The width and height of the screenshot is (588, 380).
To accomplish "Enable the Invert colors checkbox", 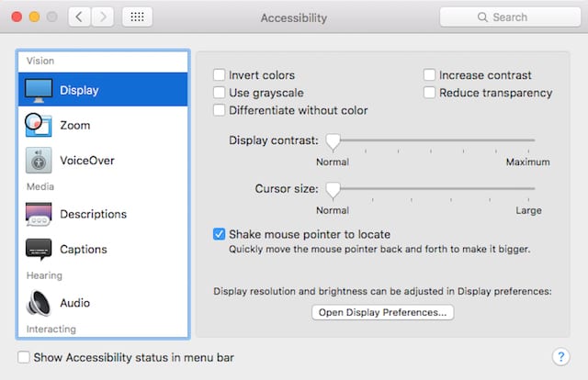I will [220, 75].
